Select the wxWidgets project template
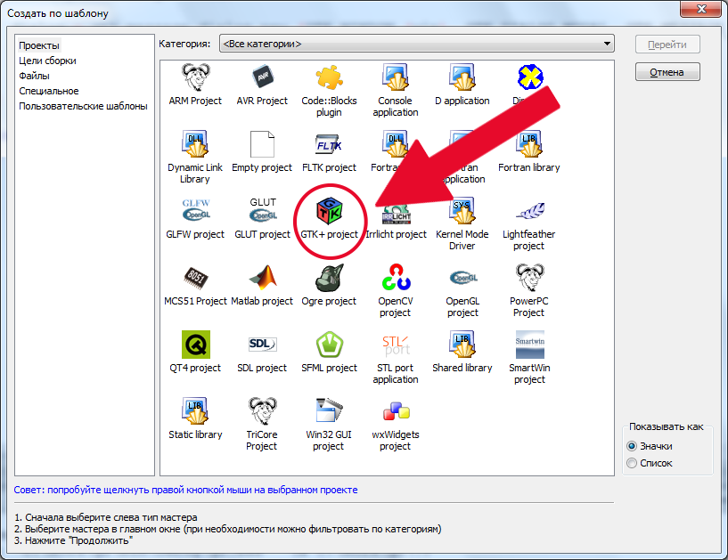 click(396, 425)
